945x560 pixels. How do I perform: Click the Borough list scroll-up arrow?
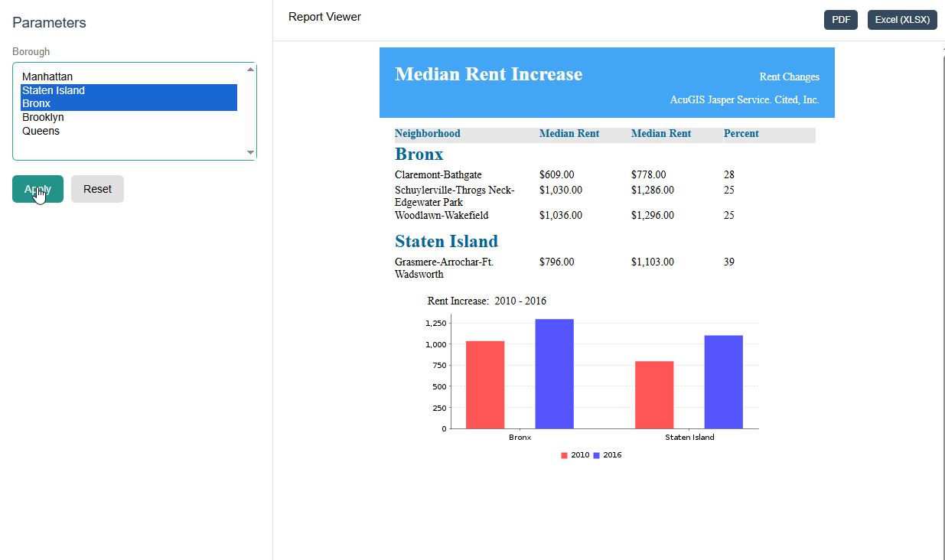click(x=250, y=70)
